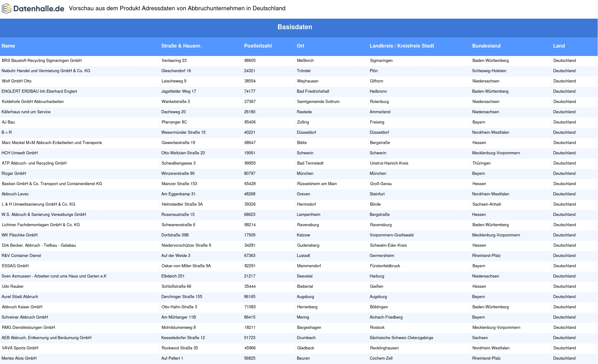Click Bastian GmbH & Co. Transport und Containerdienst KG

[52, 184]
